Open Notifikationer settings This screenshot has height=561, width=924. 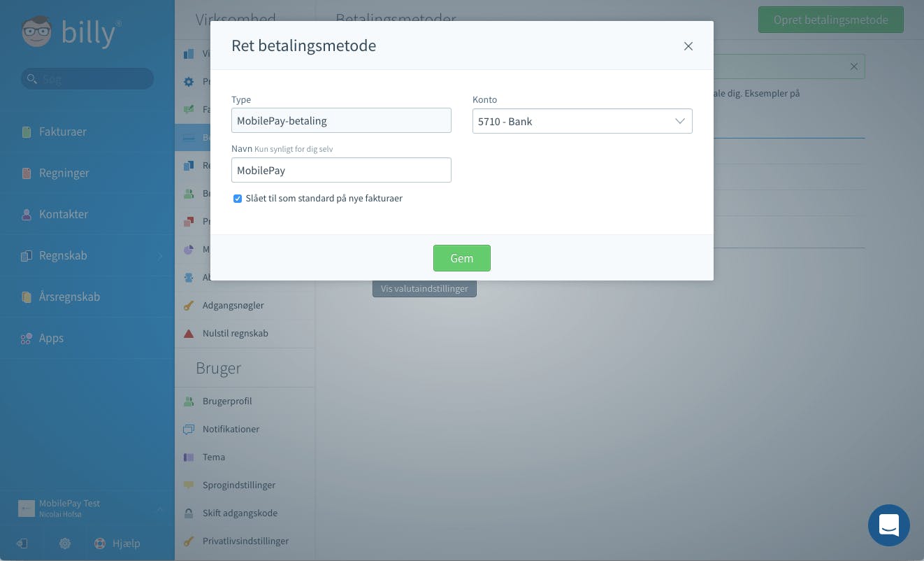coord(231,429)
